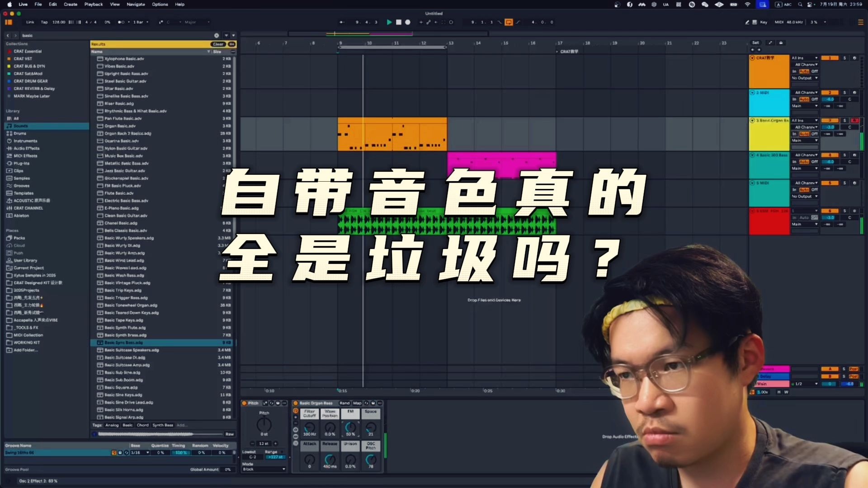868x488 pixels.
Task: Click the browser back arrow
Action: tap(8, 35)
